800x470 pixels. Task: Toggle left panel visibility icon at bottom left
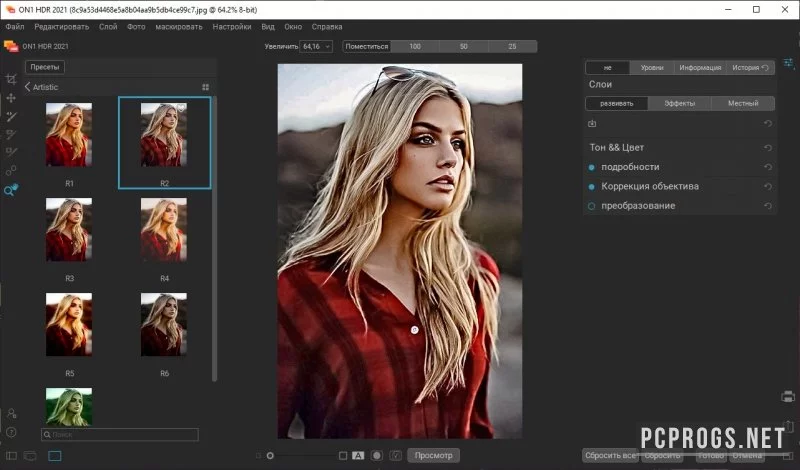coord(11,456)
